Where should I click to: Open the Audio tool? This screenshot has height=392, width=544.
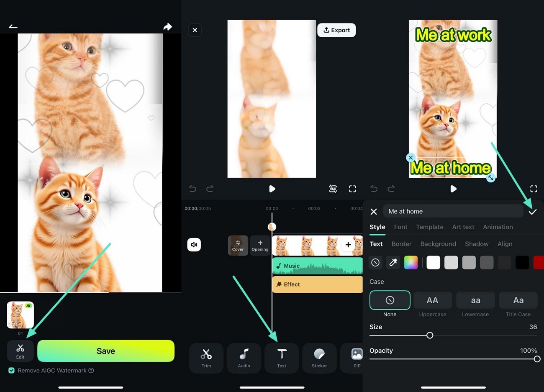click(244, 358)
